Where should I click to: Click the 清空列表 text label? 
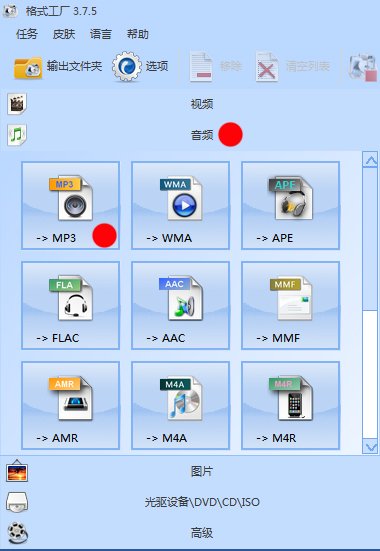[x=308, y=66]
